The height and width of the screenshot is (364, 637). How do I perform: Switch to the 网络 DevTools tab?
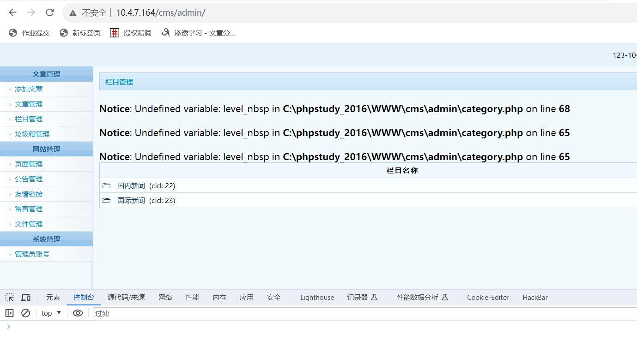(165, 298)
